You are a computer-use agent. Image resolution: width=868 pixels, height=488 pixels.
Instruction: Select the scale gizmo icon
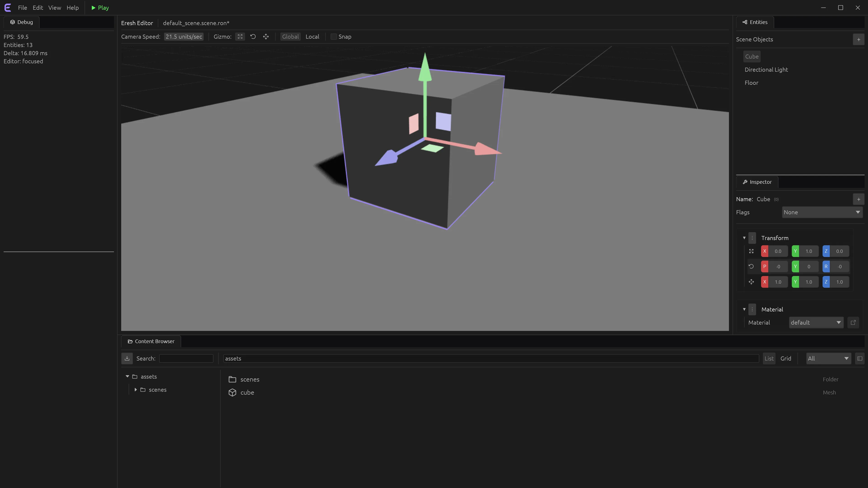266,37
